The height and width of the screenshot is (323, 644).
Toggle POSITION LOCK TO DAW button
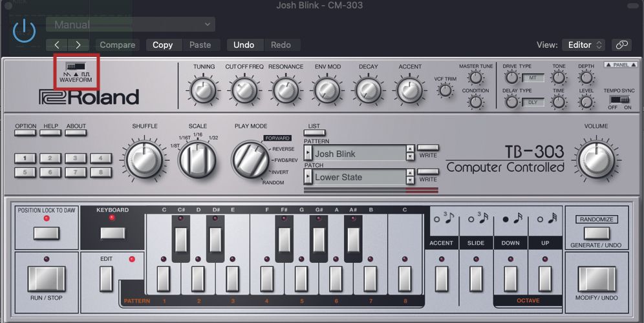[x=47, y=233]
